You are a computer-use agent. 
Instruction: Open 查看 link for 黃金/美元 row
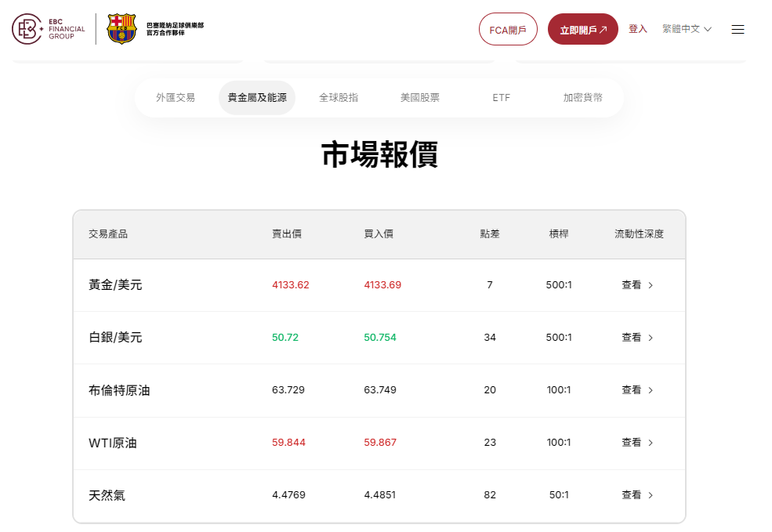click(631, 284)
